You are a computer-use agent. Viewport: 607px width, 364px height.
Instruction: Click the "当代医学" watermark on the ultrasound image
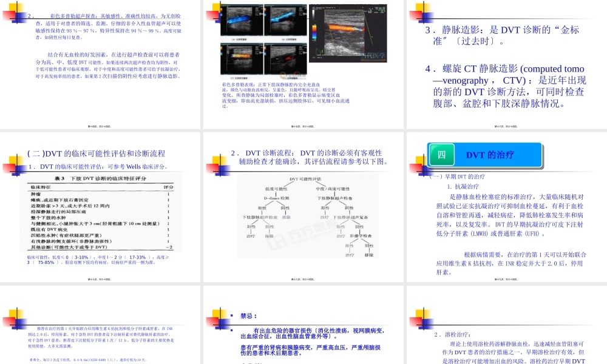click(x=374, y=55)
